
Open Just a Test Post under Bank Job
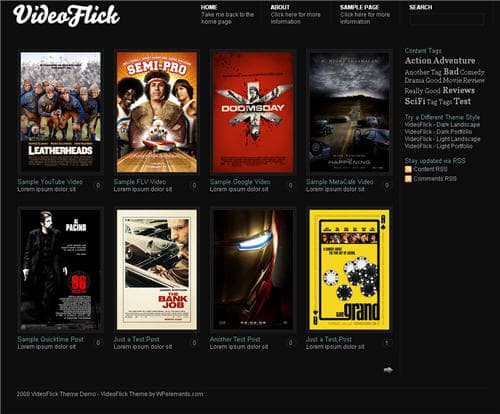(136, 339)
